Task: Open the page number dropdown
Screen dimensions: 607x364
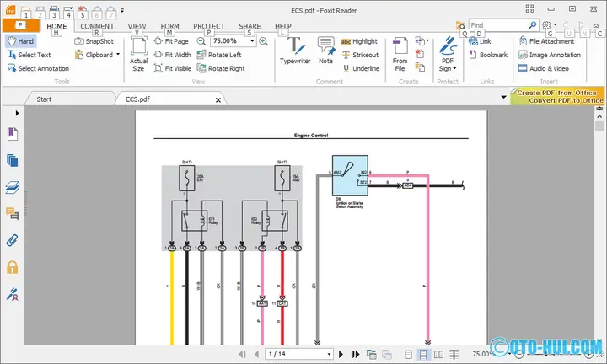Action: (329, 354)
